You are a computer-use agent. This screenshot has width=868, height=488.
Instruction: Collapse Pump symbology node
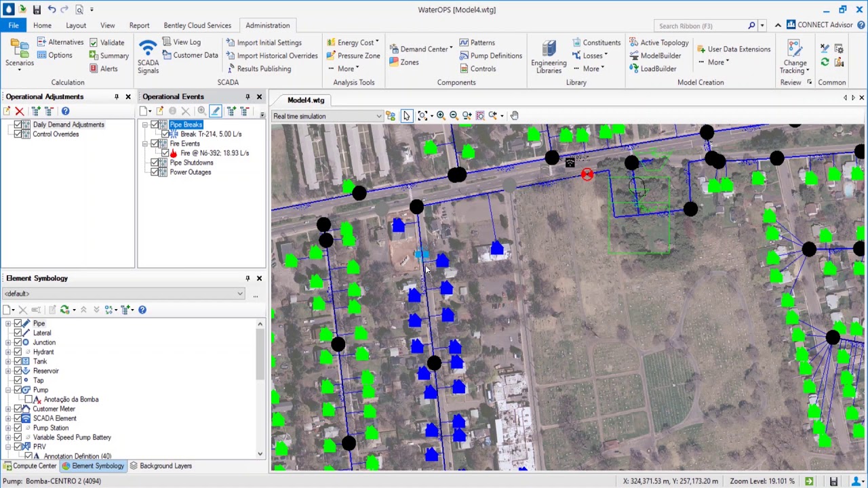click(x=7, y=390)
